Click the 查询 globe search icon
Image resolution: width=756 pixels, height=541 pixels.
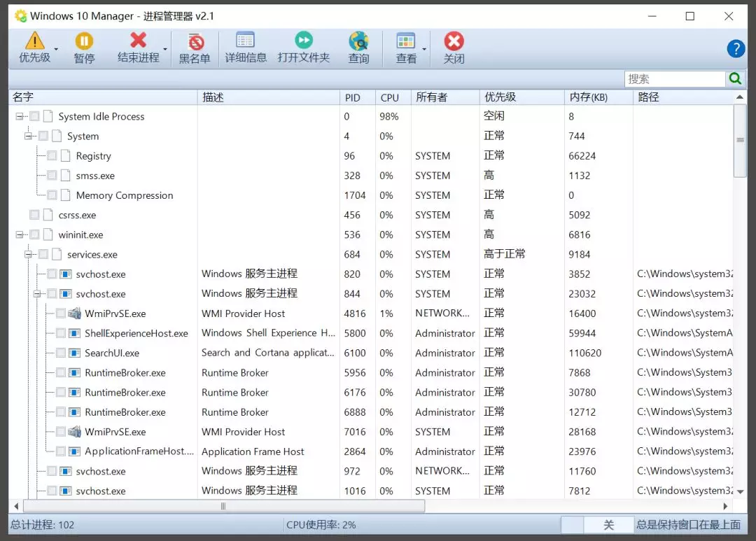(358, 41)
